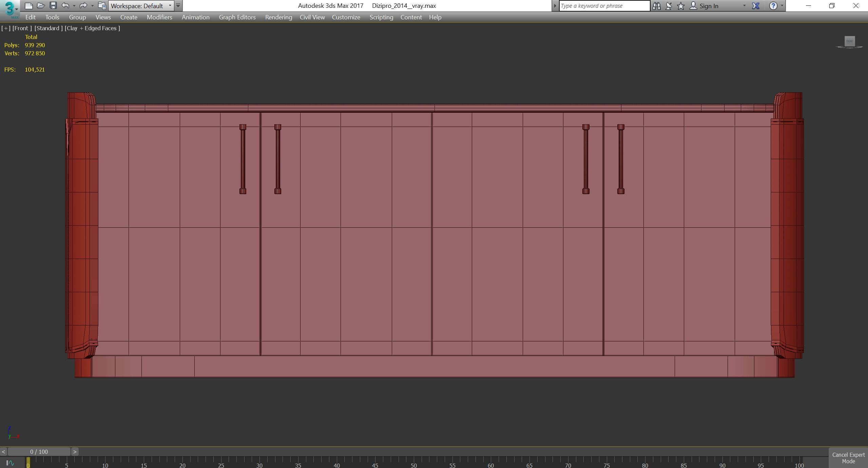868x468 pixels.
Task: Click binoculars search icon
Action: 656,6
